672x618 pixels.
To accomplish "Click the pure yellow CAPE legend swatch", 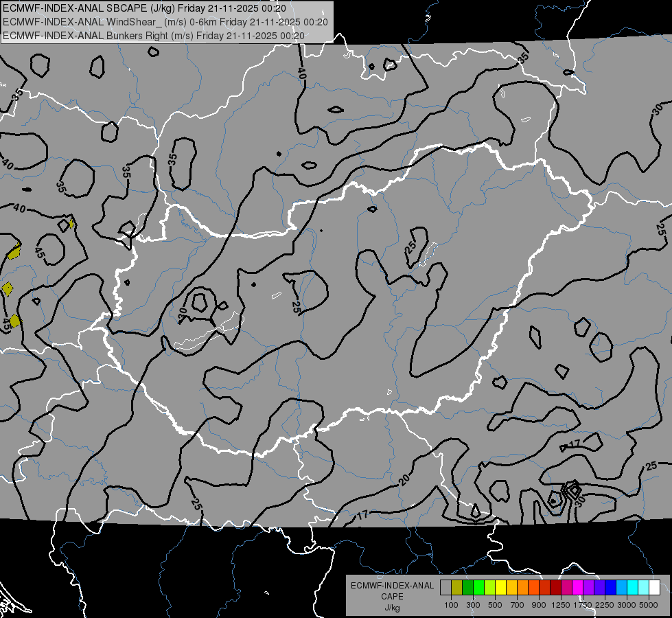I will pyautogui.click(x=501, y=588).
